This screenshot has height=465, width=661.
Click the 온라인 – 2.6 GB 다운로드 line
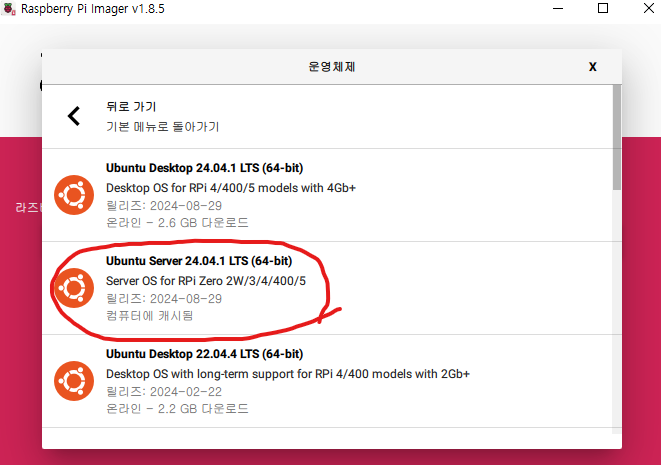pos(177,223)
